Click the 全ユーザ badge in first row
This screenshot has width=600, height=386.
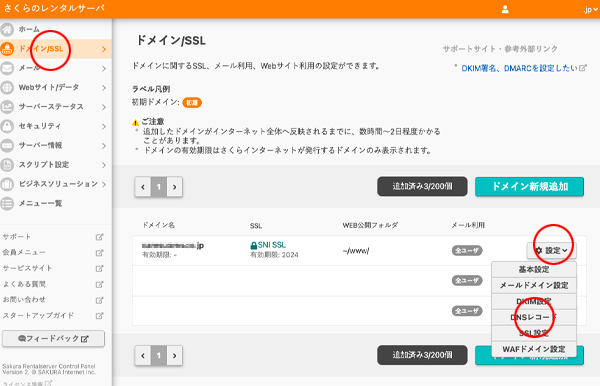(467, 251)
